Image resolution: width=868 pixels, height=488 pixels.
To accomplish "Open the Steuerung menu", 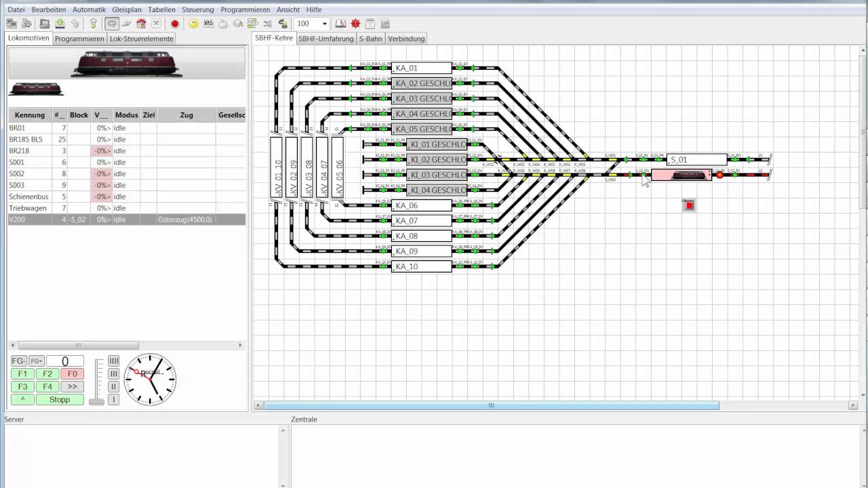I will (198, 9).
